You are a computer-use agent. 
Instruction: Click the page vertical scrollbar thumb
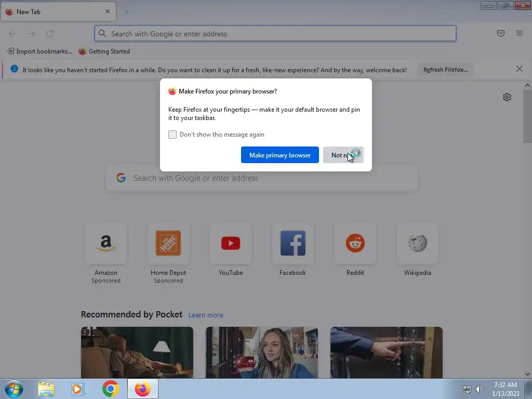tap(527, 116)
